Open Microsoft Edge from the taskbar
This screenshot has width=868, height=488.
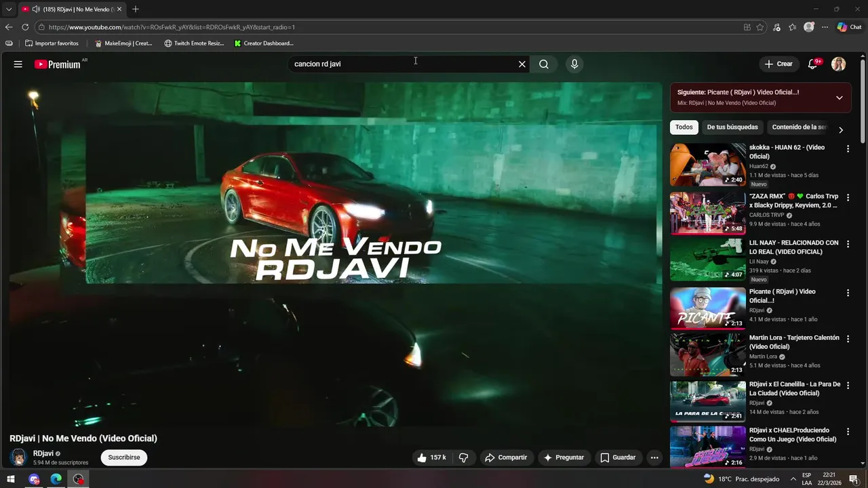pos(56,479)
